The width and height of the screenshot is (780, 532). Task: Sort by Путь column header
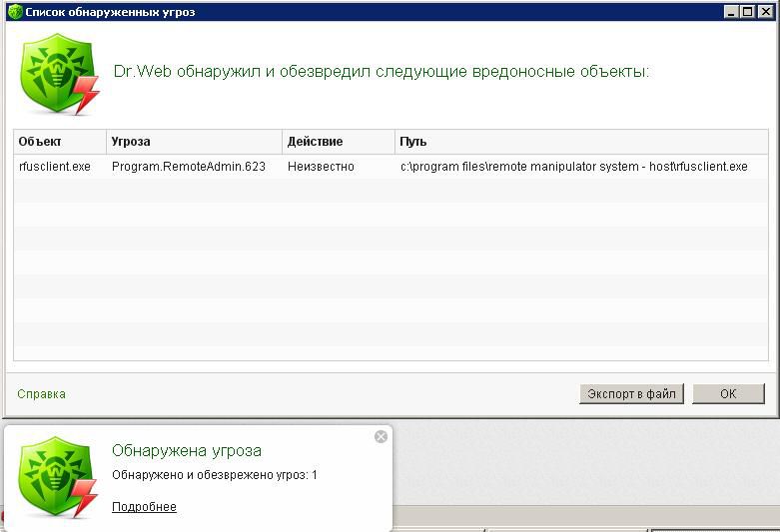point(581,142)
